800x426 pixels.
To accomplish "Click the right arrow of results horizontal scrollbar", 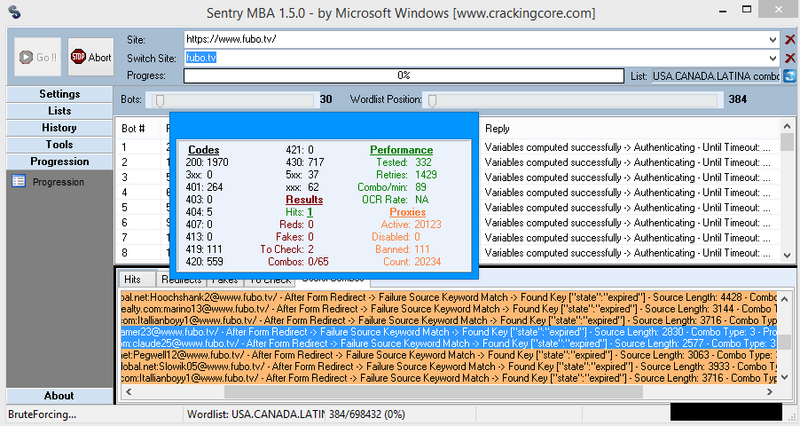I will click(x=769, y=392).
